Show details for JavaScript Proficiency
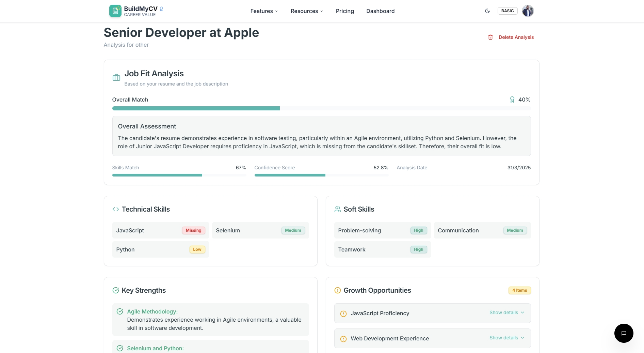The image size is (644, 353). click(x=507, y=312)
